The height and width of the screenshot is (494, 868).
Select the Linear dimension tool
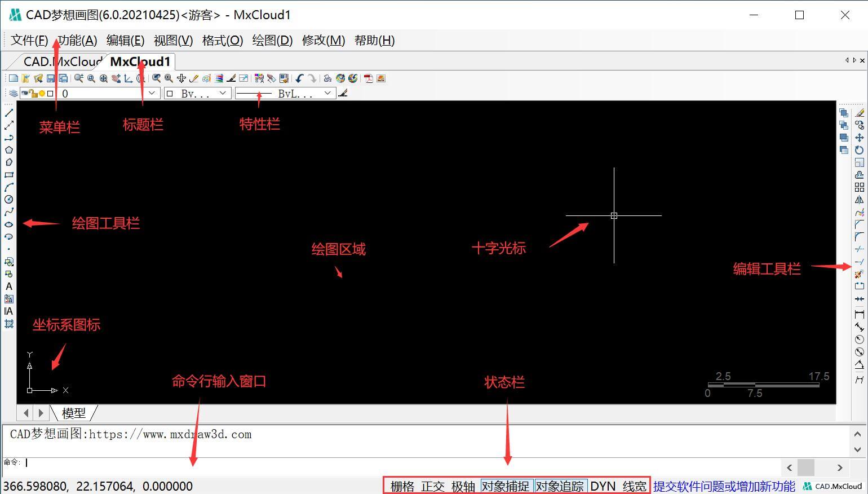[860, 314]
